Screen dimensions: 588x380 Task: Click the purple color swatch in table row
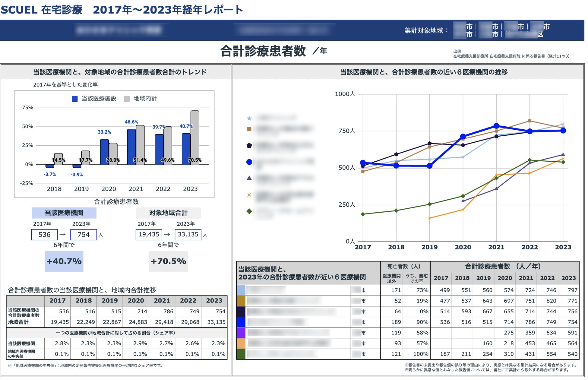point(241,333)
